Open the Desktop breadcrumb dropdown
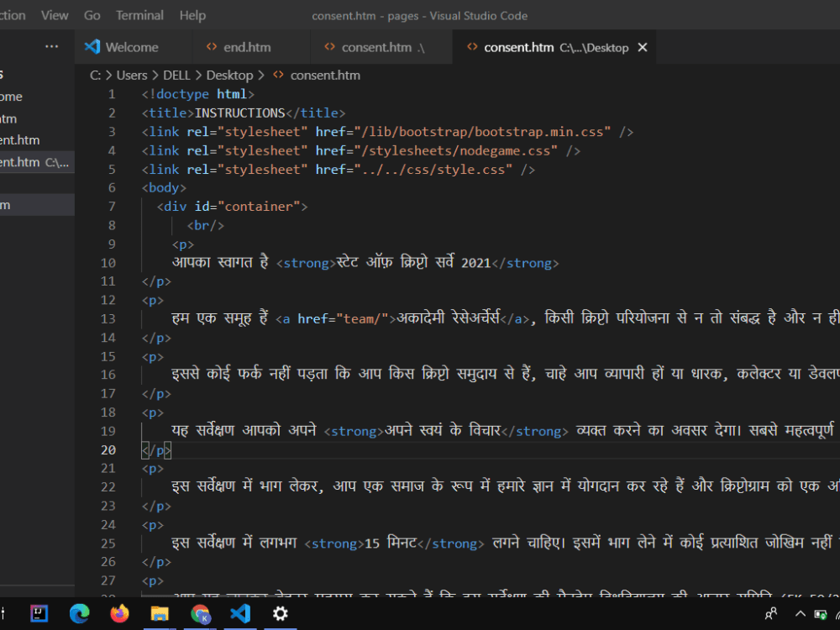This screenshot has height=630, width=840. click(x=232, y=75)
